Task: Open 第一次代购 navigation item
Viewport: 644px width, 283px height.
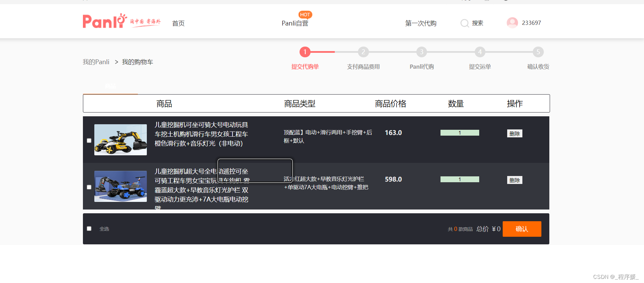Action: click(x=421, y=23)
